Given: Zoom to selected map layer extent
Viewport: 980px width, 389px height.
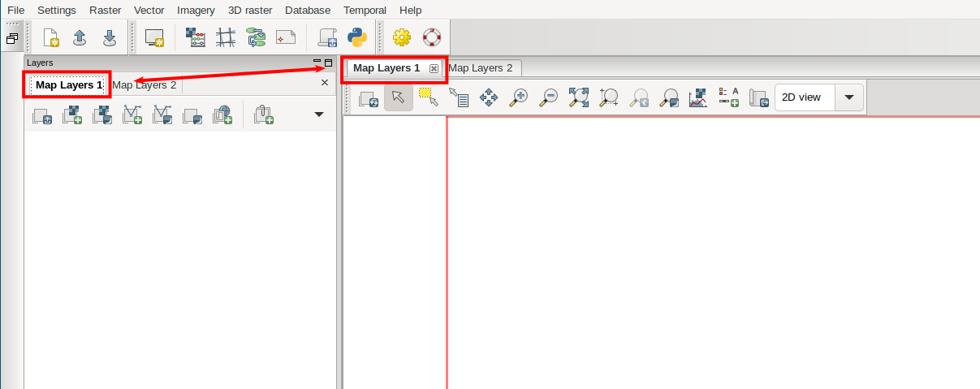Looking at the screenshot, I should pyautogui.click(x=579, y=97).
